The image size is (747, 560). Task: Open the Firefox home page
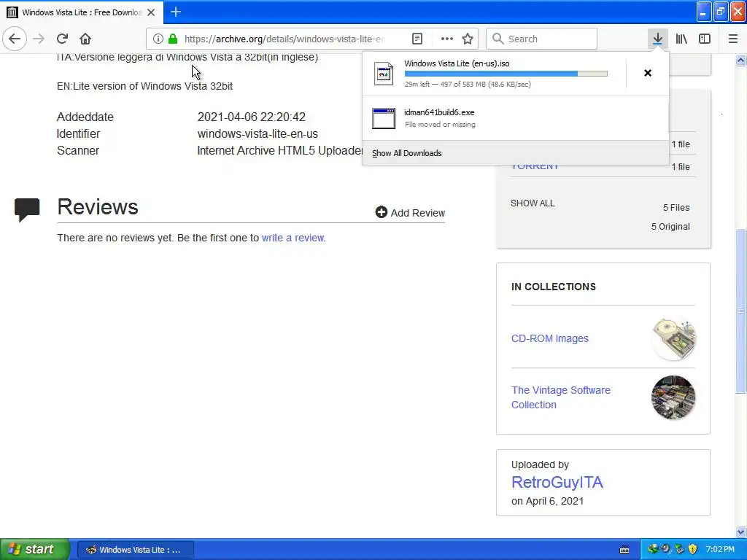coord(85,39)
